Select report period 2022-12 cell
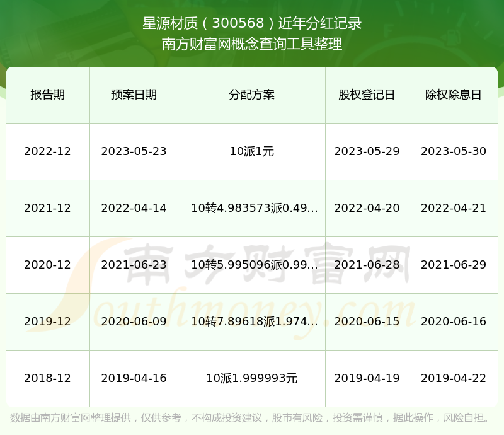 click(x=48, y=151)
